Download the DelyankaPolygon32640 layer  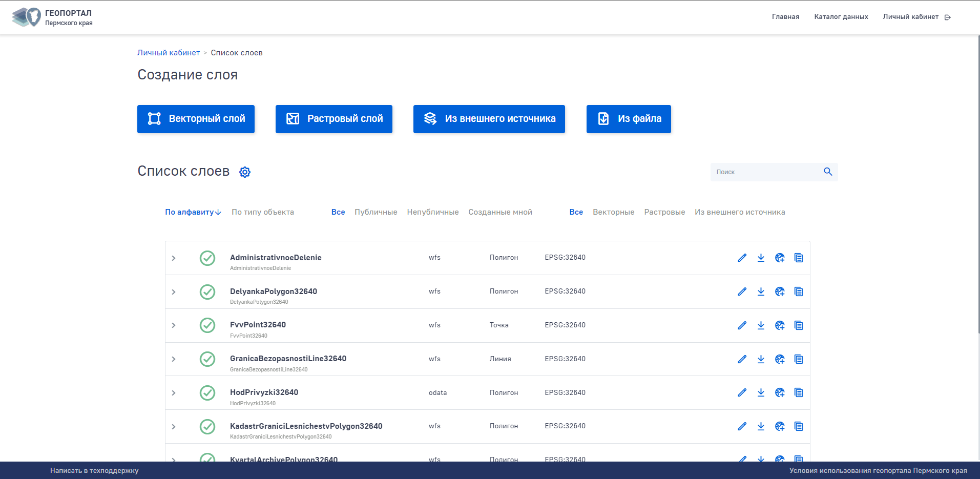[761, 291]
